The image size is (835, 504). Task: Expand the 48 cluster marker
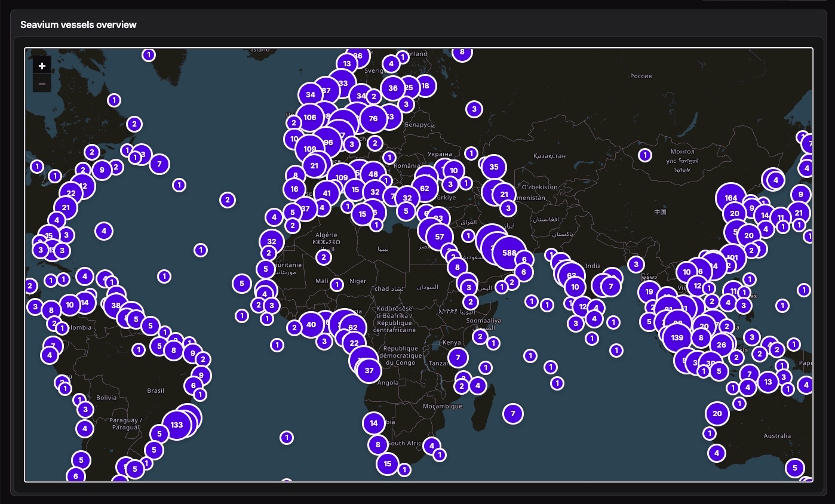(x=373, y=174)
